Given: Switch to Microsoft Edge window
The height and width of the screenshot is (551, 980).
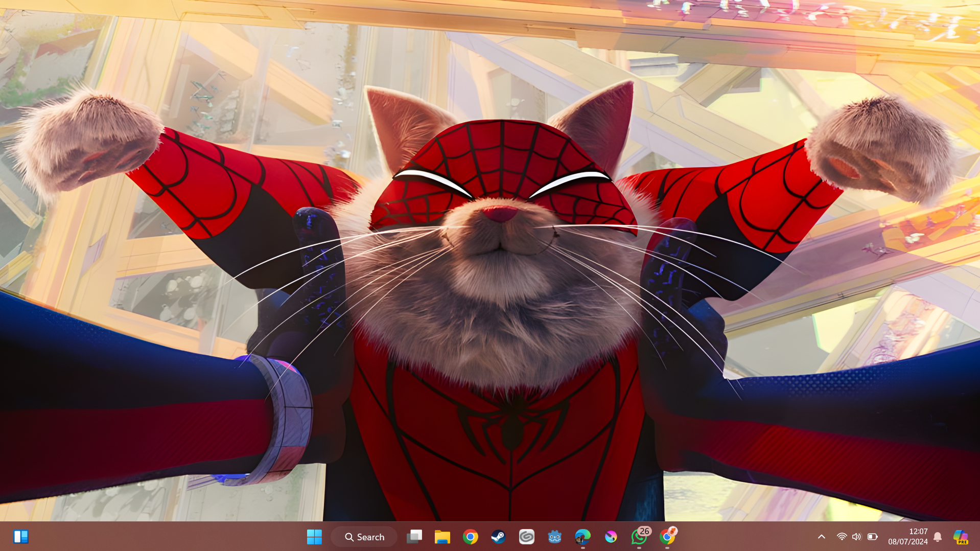Looking at the screenshot, I should point(583,537).
